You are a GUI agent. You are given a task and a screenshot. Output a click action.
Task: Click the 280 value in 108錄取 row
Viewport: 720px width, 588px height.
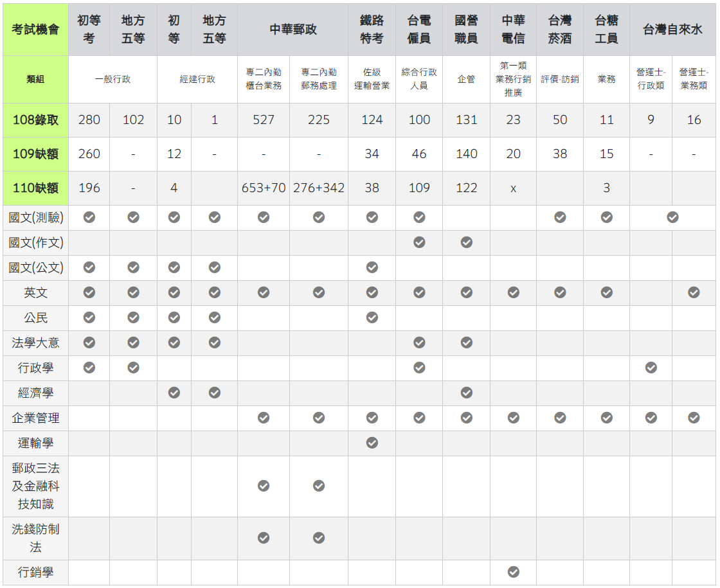pyautogui.click(x=89, y=120)
